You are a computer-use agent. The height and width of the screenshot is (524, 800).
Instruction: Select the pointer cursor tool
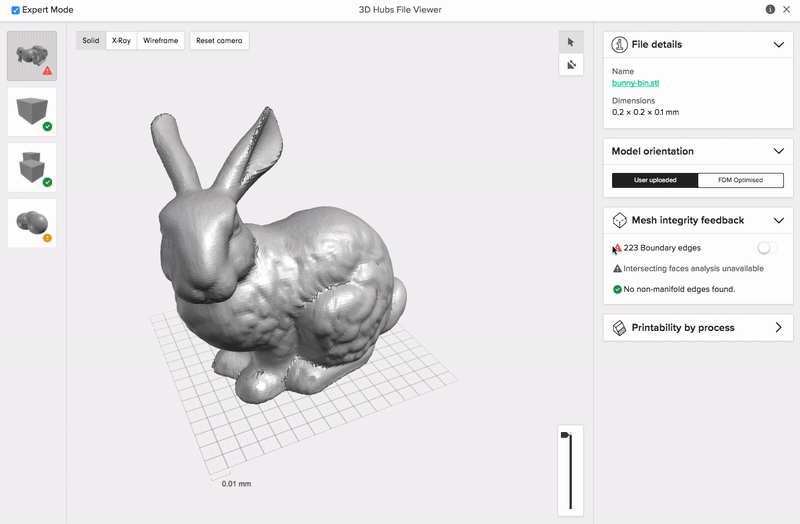(570, 42)
